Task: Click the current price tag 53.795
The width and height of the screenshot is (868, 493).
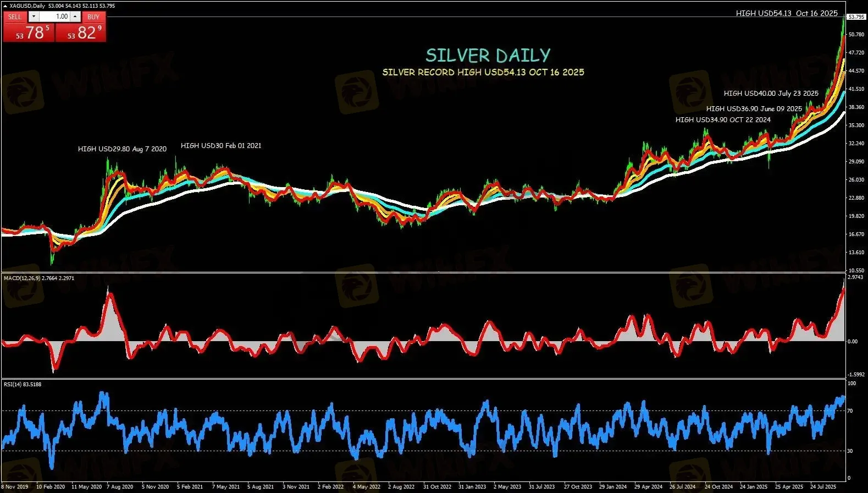Action: 856,17
